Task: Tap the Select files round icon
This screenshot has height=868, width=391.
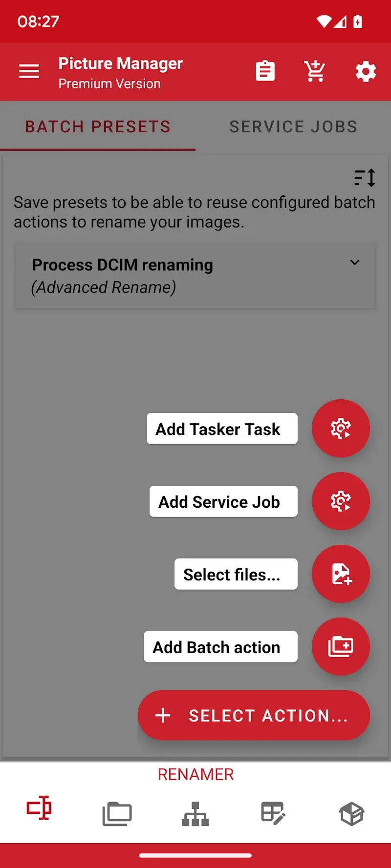Action: point(341,574)
